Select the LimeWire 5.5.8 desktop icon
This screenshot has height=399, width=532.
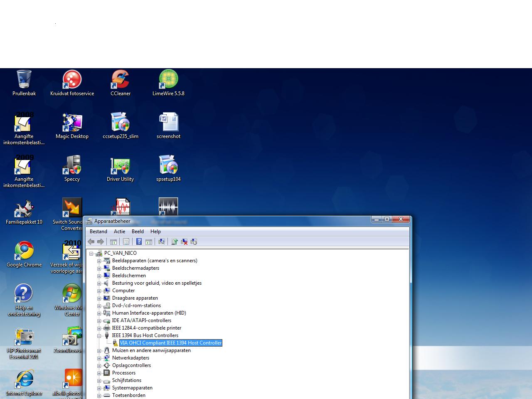pos(168,83)
